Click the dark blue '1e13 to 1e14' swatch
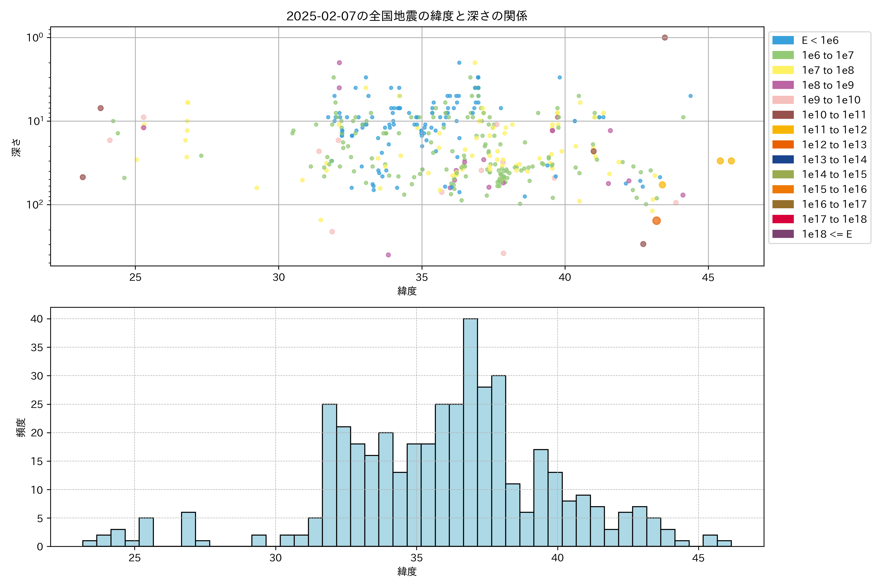Screen dimensions: 882x588 pyautogui.click(x=783, y=159)
